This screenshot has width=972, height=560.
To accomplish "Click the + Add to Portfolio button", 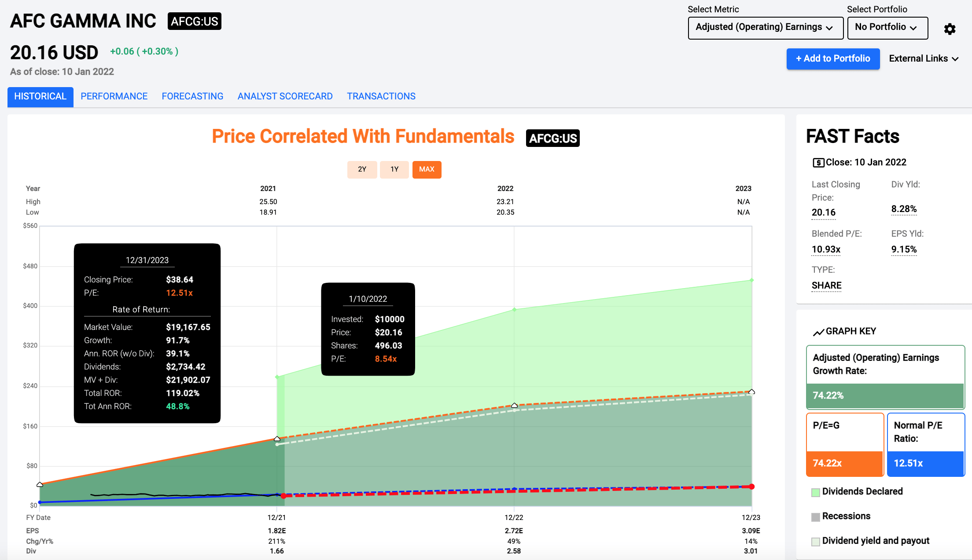I will (x=833, y=59).
